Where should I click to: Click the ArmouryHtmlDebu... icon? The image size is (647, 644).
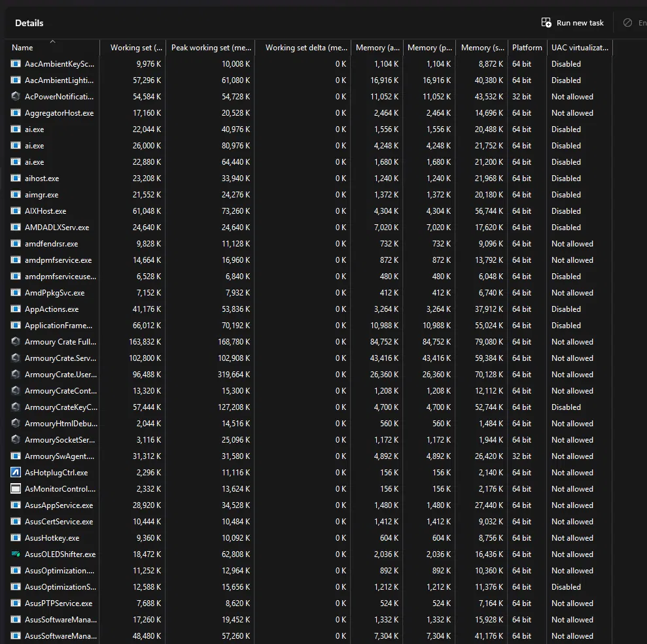[x=16, y=424]
